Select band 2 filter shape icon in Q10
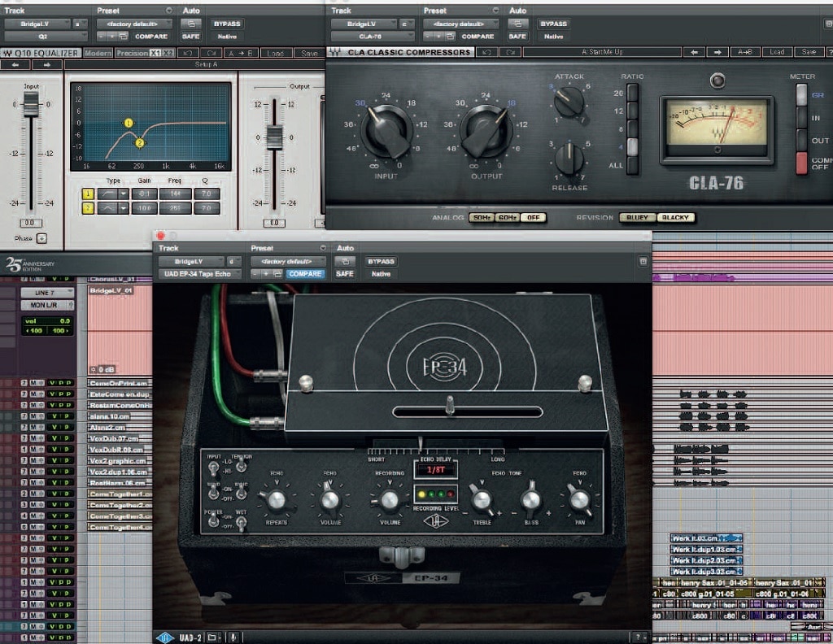This screenshot has width=833, height=644. pos(107,208)
